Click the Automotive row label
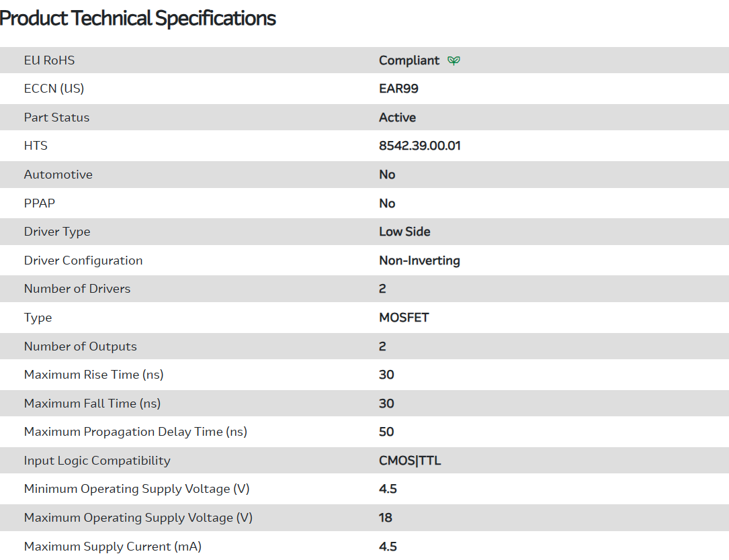The image size is (729, 560). click(x=58, y=175)
